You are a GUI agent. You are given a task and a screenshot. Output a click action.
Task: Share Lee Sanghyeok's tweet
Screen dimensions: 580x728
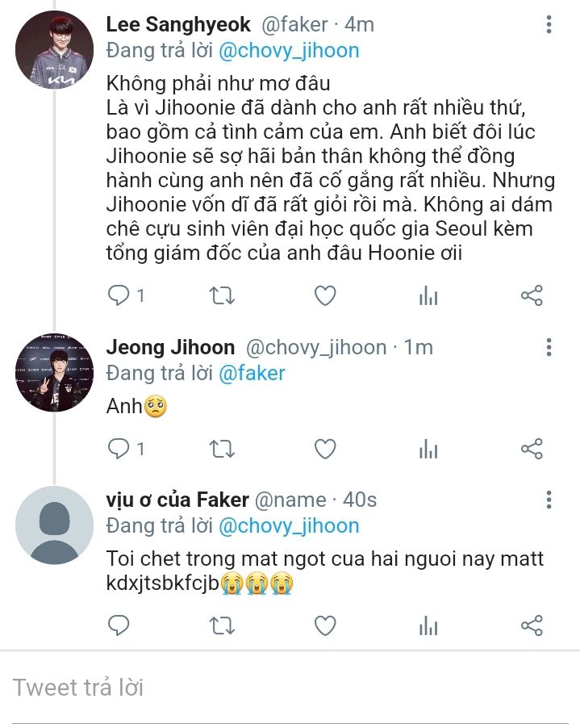pos(532,296)
